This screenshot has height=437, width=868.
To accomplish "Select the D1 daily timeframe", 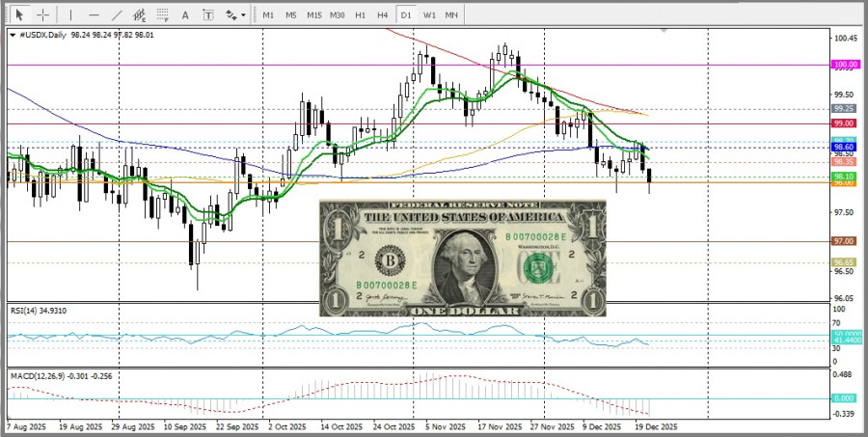I will tap(406, 14).
